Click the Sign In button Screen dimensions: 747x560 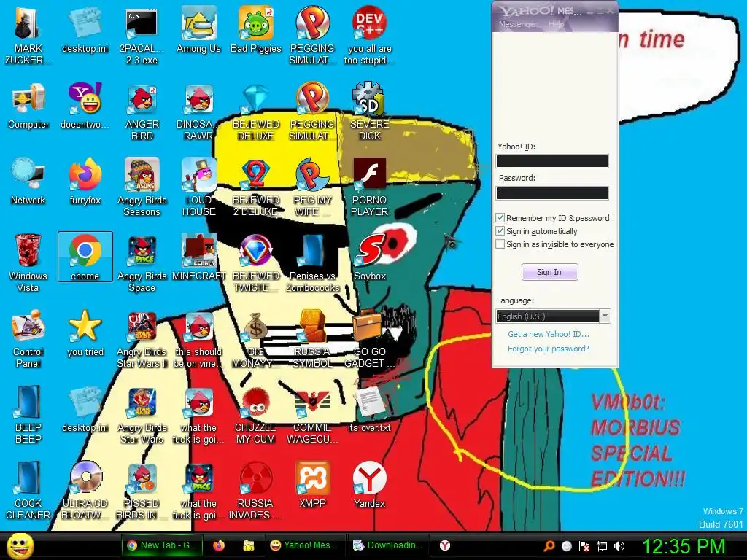549,272
